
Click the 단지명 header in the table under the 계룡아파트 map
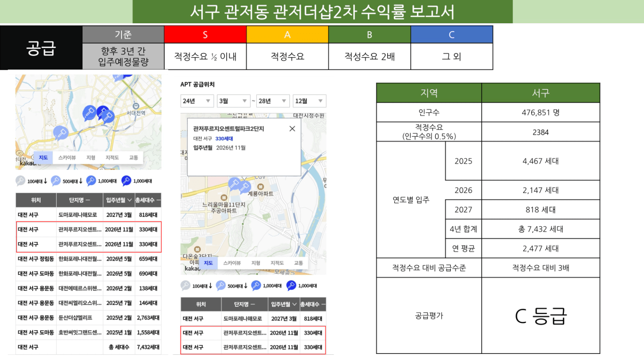[x=245, y=304]
